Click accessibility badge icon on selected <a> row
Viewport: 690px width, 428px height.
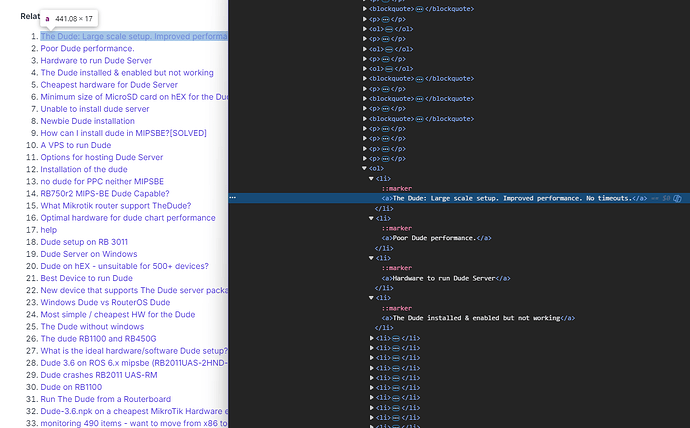pos(677,198)
